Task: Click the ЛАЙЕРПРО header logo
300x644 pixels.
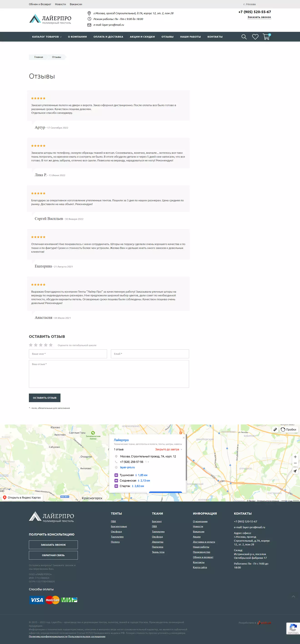Action: 50,19
